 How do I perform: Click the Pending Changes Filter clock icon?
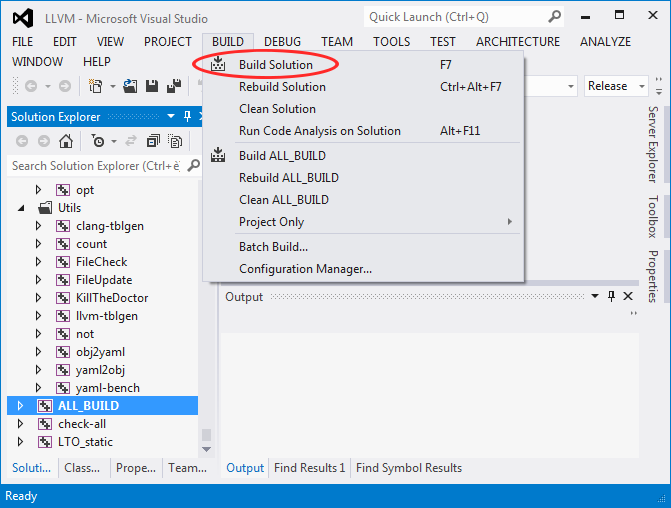pyautogui.click(x=97, y=141)
